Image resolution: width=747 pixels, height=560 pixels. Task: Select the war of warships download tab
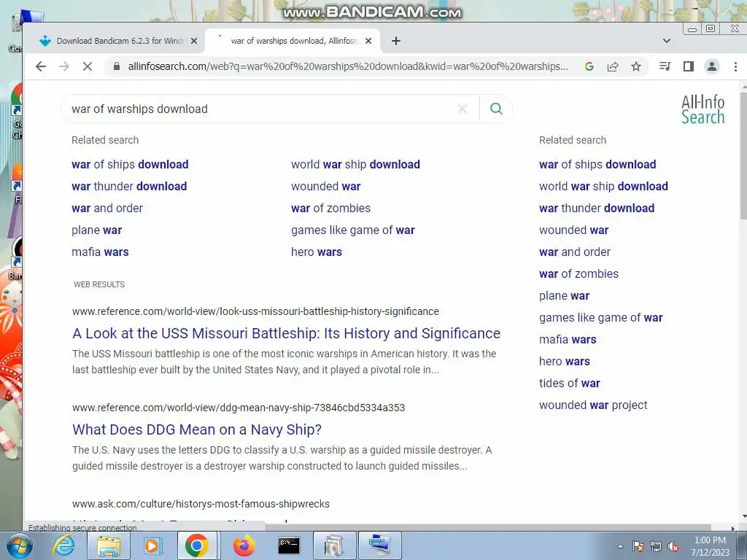click(x=293, y=41)
